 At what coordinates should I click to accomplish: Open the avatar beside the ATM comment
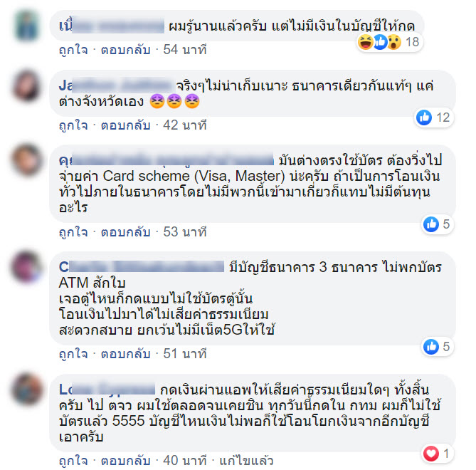(27, 266)
